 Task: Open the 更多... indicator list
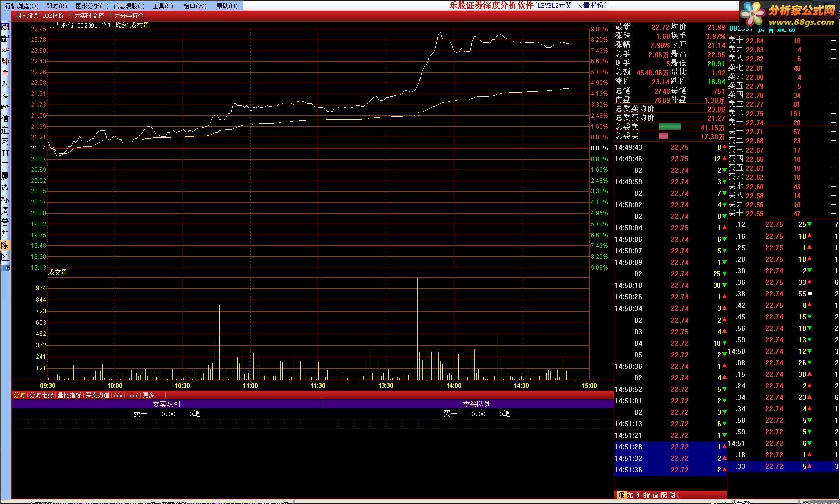(x=152, y=395)
